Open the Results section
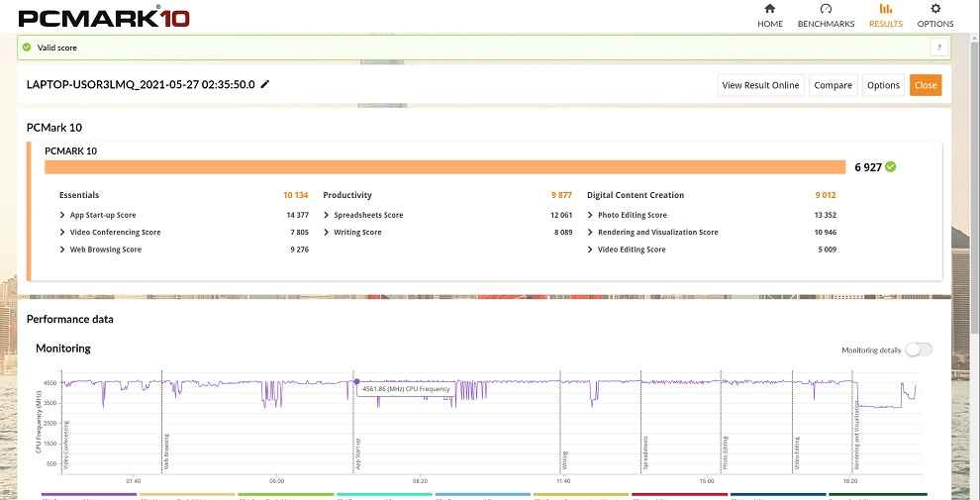The width and height of the screenshot is (980, 500). point(886,16)
